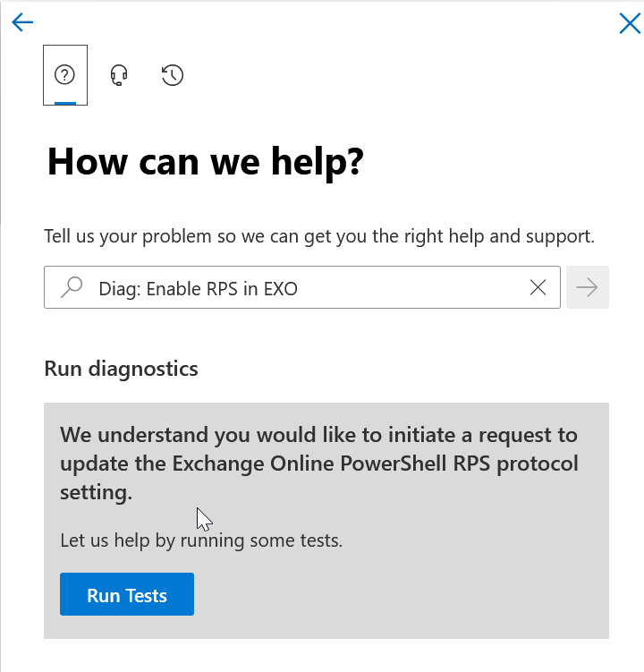644x672 pixels.
Task: Click the Run diagnostics section heading
Action: [x=122, y=369]
